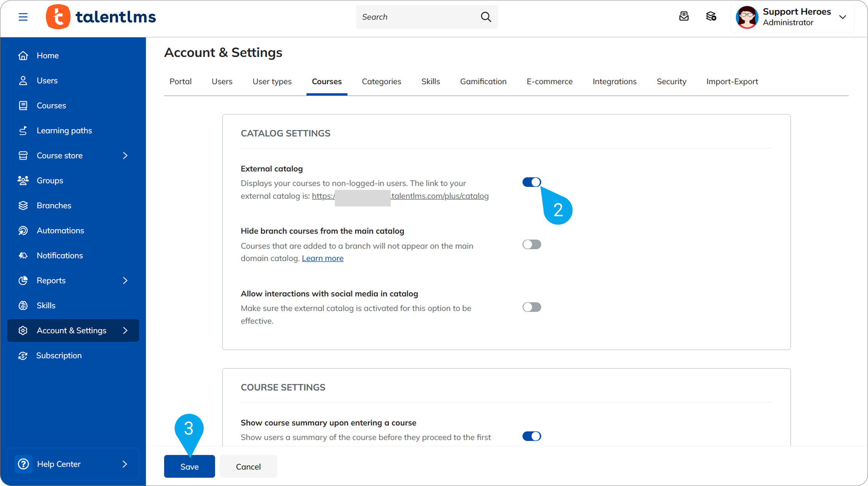Image resolution: width=868 pixels, height=486 pixels.
Task: Open Notifications from the sidebar
Action: 60,255
